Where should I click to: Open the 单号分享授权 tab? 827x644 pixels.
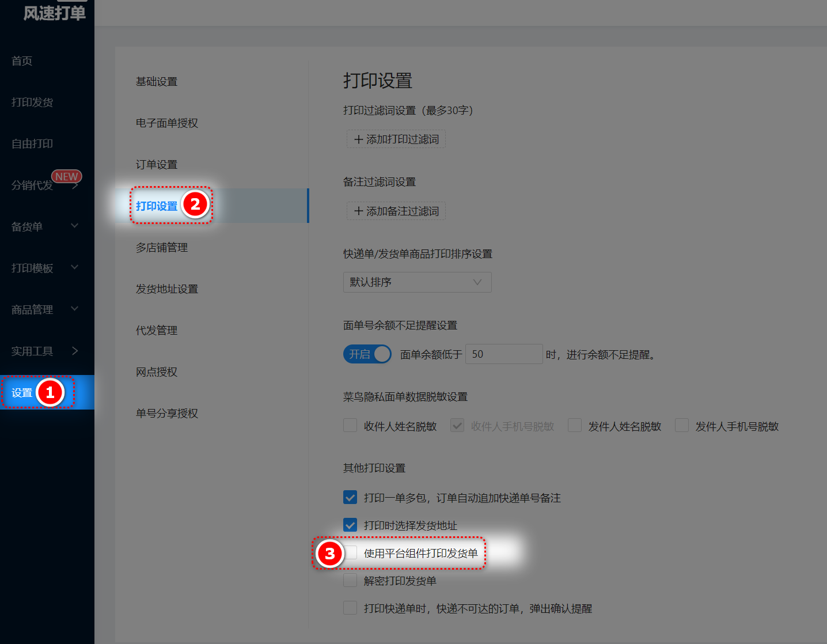coord(167,414)
